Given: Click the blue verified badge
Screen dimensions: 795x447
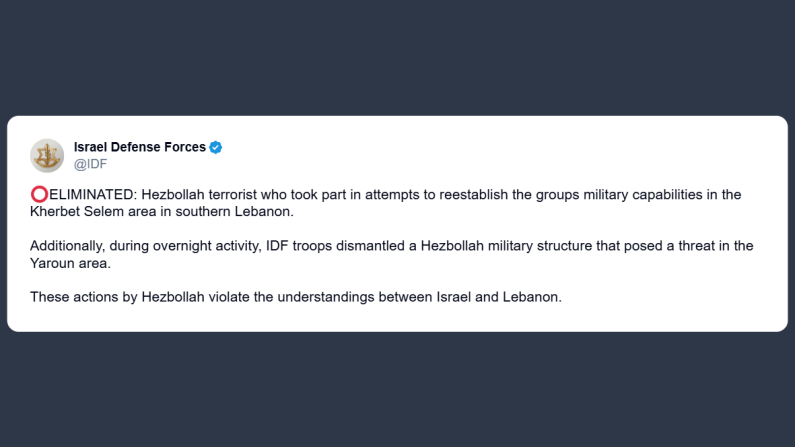Looking at the screenshot, I should coord(216,147).
